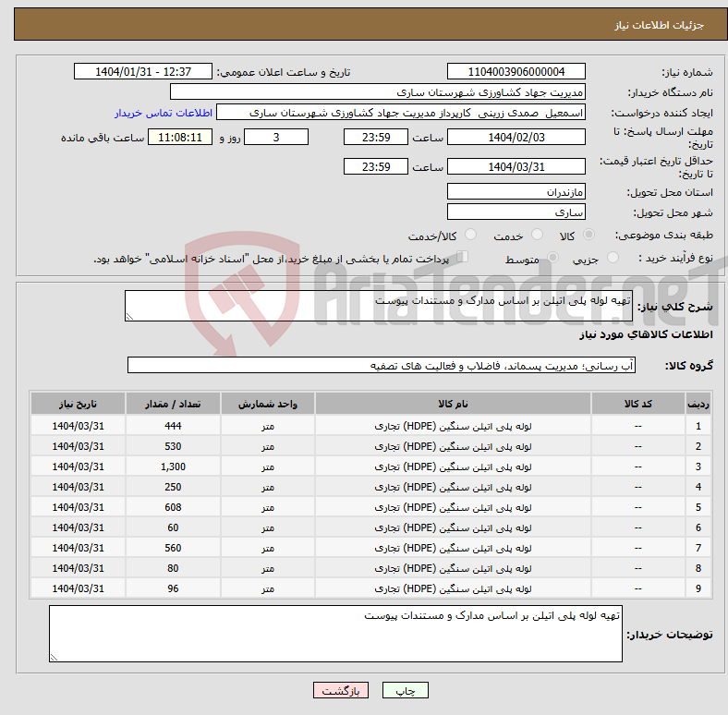Click the buyer organization name field
The height and width of the screenshot is (715, 728).
coord(378,92)
